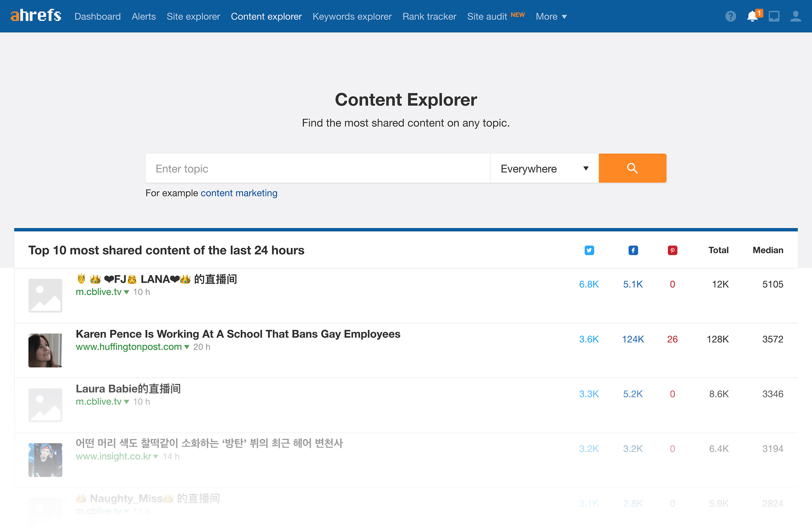
Task: Click the 14 h age label
Action: click(171, 456)
